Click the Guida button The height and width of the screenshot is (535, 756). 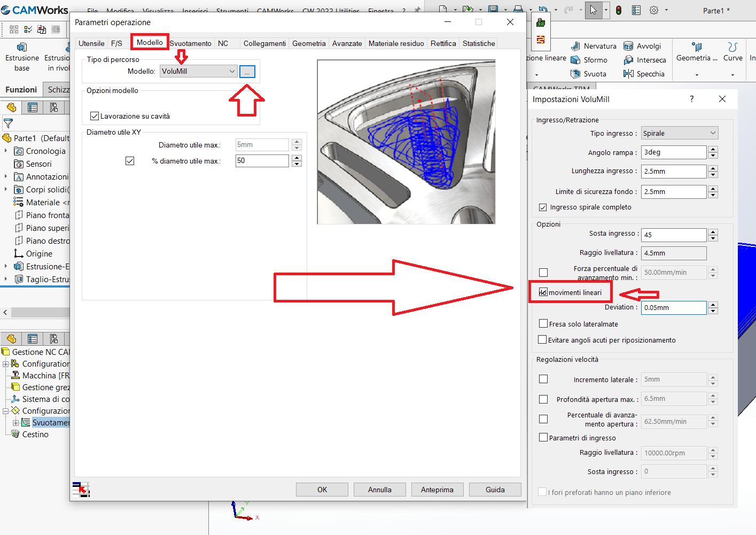pyautogui.click(x=495, y=490)
